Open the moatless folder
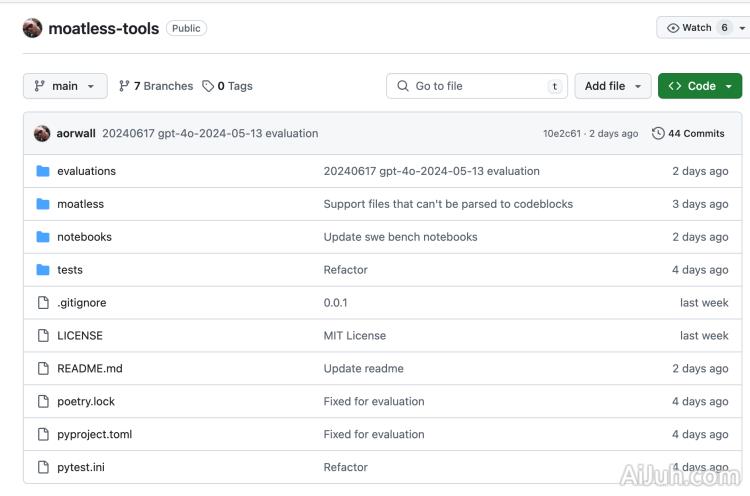This screenshot has height=496, width=750. [80, 204]
